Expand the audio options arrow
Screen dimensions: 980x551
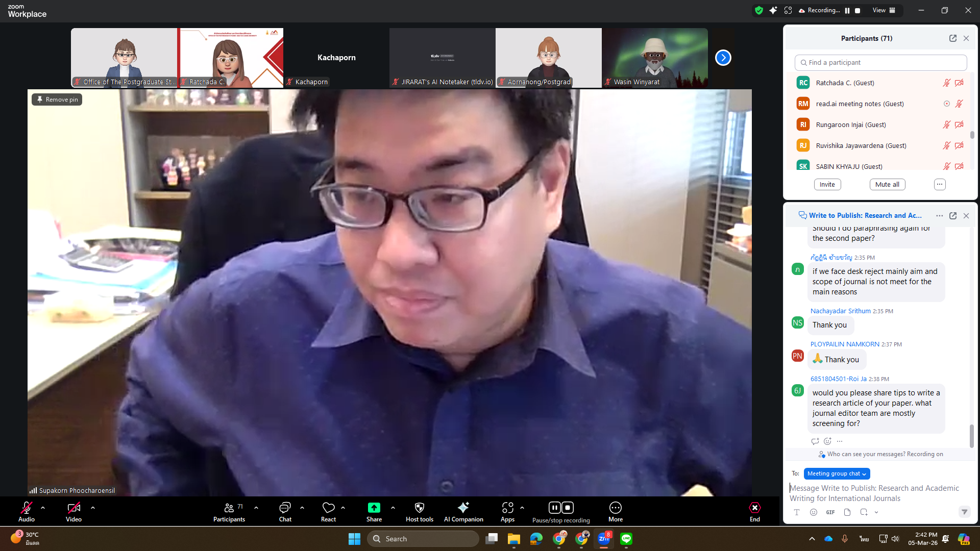point(43,508)
